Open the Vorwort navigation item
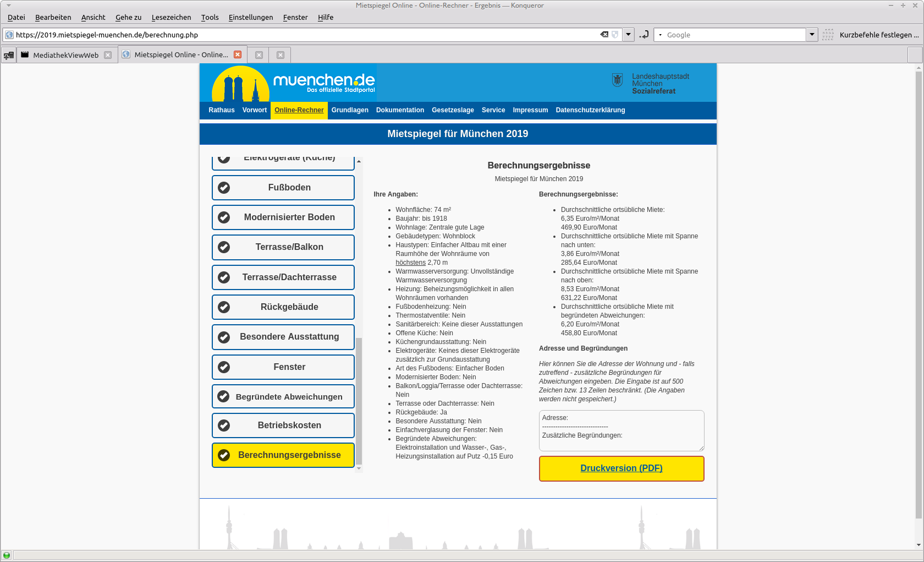The width and height of the screenshot is (924, 562). pyautogui.click(x=255, y=110)
